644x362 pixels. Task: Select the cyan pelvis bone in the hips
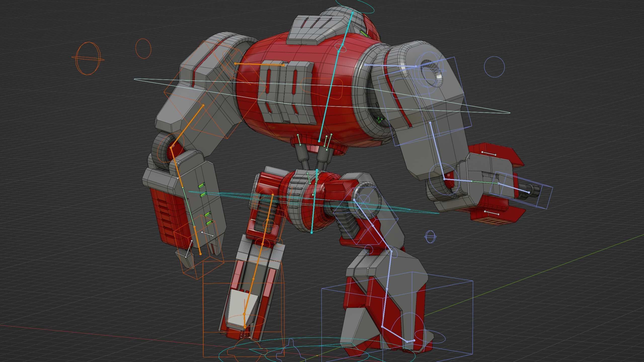[314, 201]
